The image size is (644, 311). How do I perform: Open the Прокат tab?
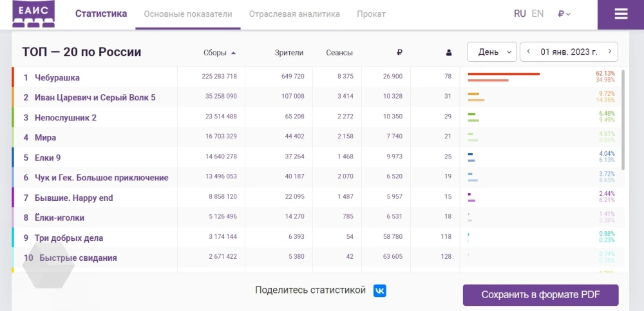(x=371, y=14)
